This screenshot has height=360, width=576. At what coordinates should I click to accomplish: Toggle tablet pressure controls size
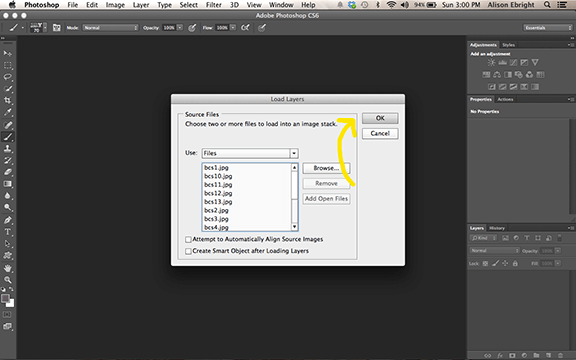click(x=262, y=28)
